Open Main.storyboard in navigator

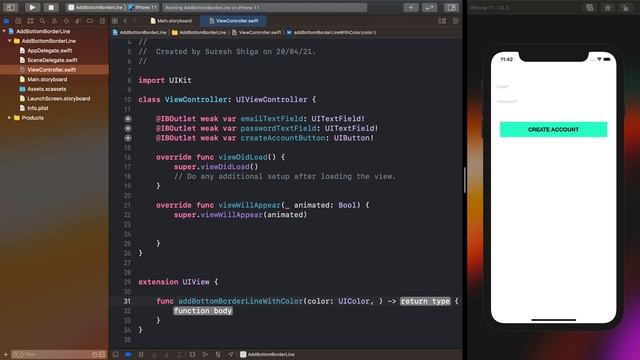click(x=47, y=79)
